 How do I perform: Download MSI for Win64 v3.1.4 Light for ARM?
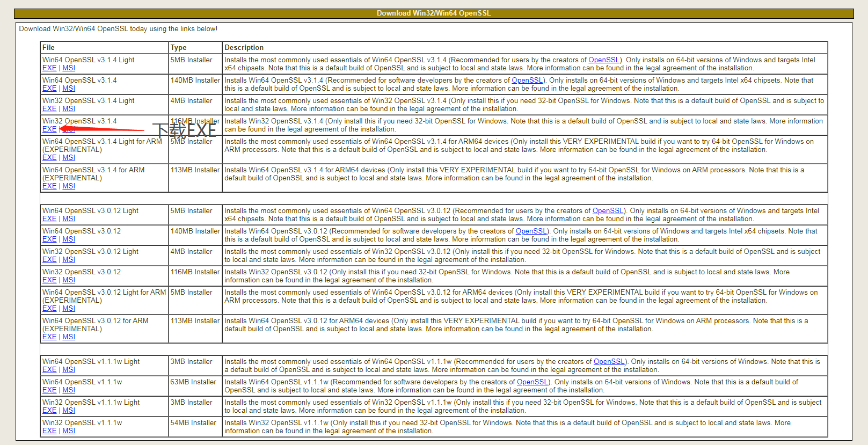pyautogui.click(x=69, y=158)
